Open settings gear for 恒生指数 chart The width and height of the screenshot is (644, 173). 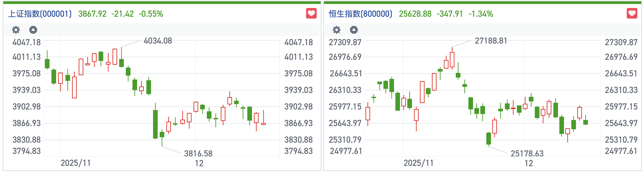(x=337, y=30)
